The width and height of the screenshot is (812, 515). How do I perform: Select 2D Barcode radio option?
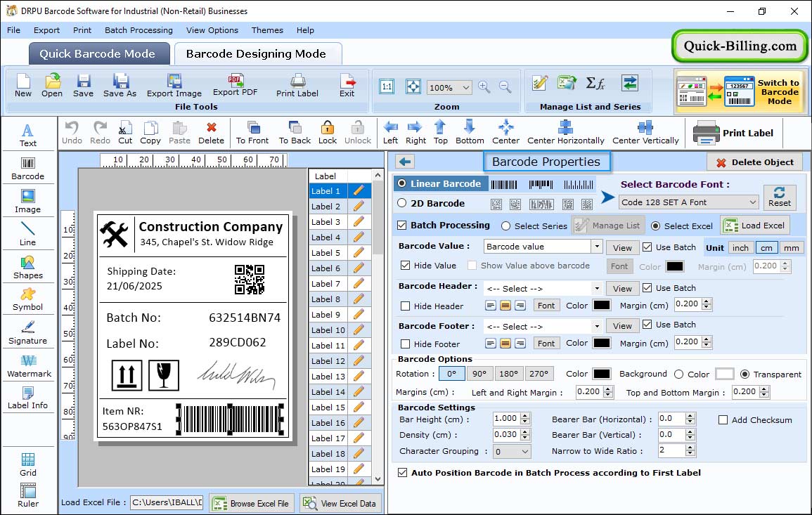coord(402,203)
